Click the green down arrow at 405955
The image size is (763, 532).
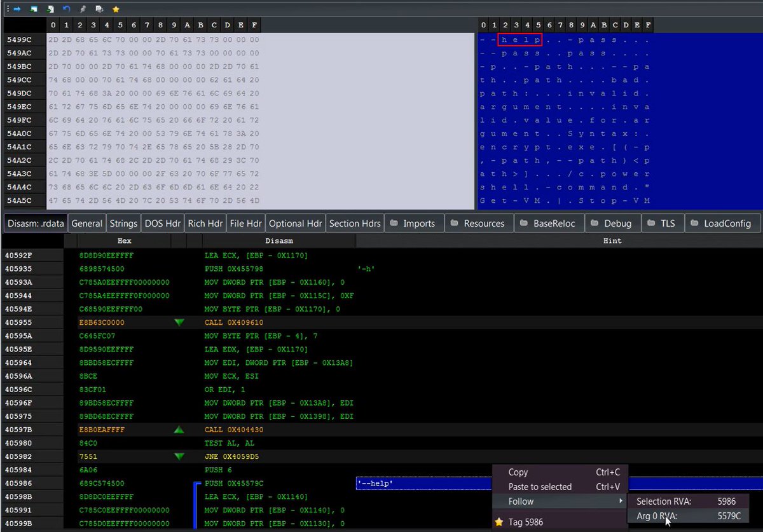click(x=179, y=323)
